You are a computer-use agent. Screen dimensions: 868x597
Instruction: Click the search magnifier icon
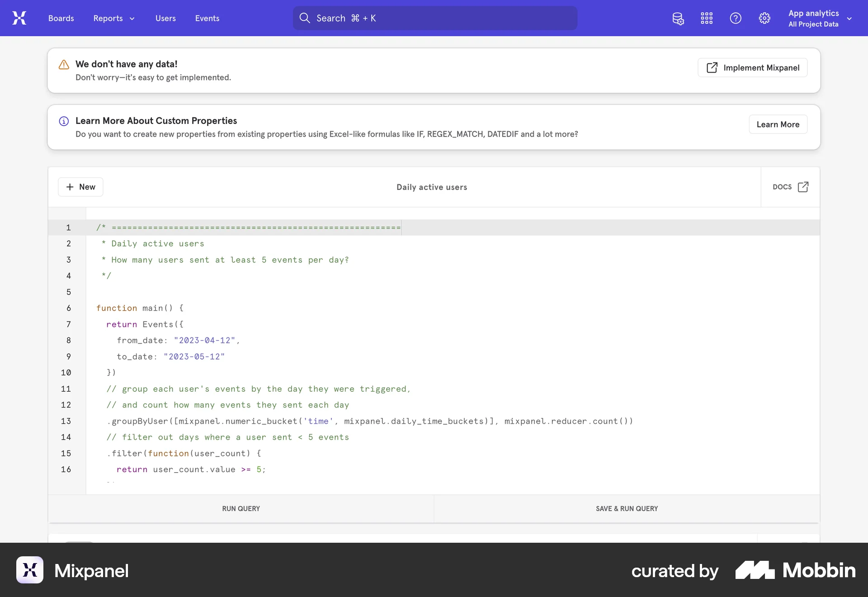[x=305, y=18]
